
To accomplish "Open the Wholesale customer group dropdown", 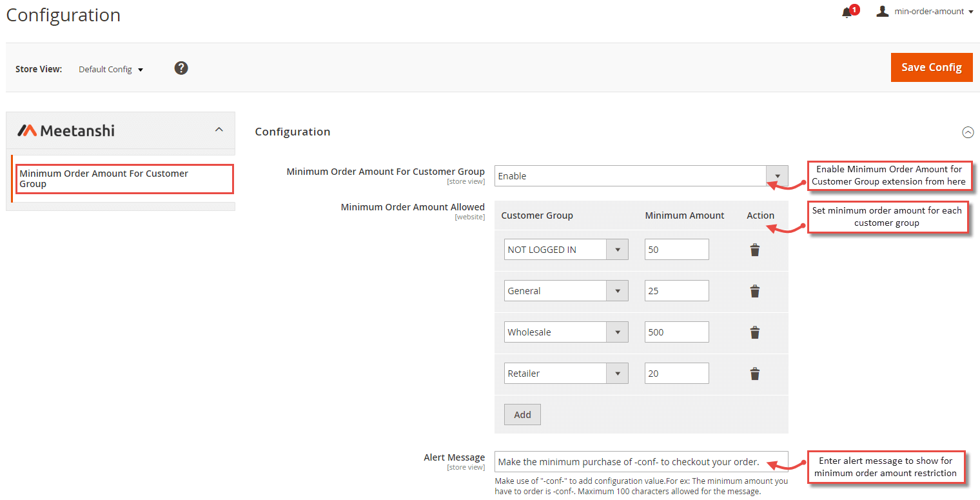I will [565, 332].
